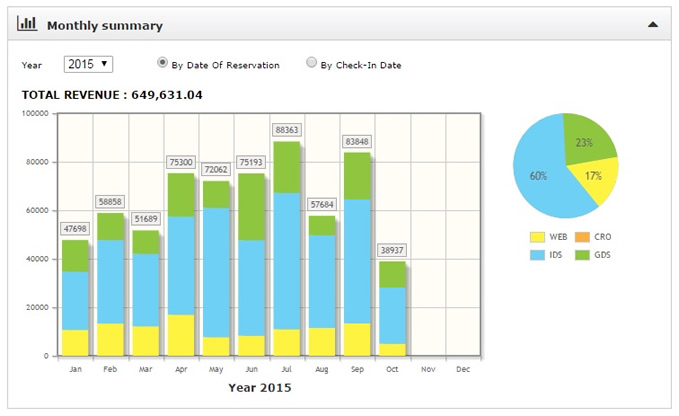Select By Date Of Reservation radio button
The width and height of the screenshot is (679, 416).
[162, 63]
